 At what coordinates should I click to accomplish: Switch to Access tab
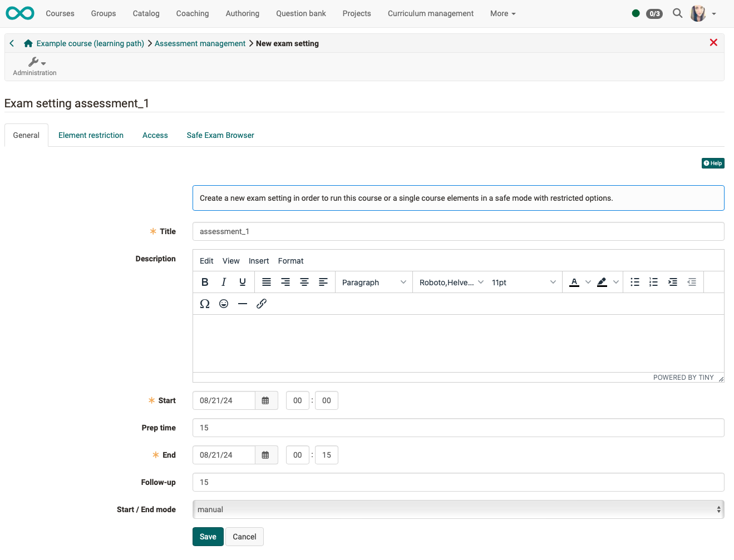[155, 135]
